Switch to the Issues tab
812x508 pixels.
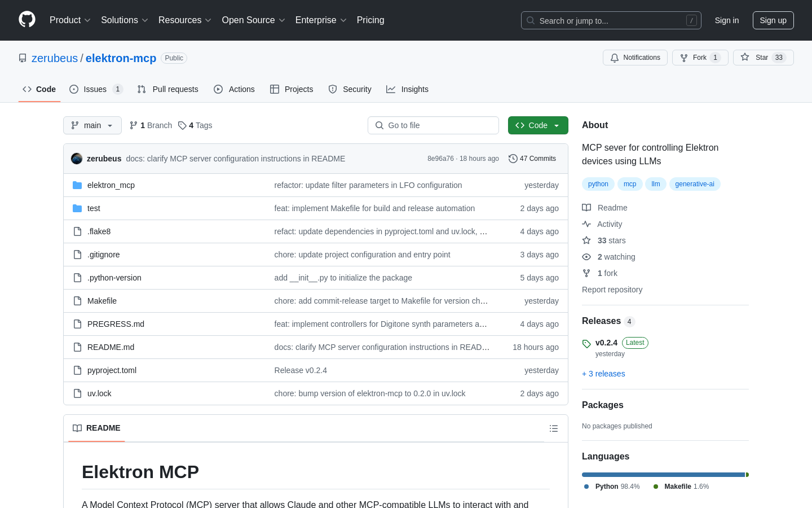tap(96, 89)
